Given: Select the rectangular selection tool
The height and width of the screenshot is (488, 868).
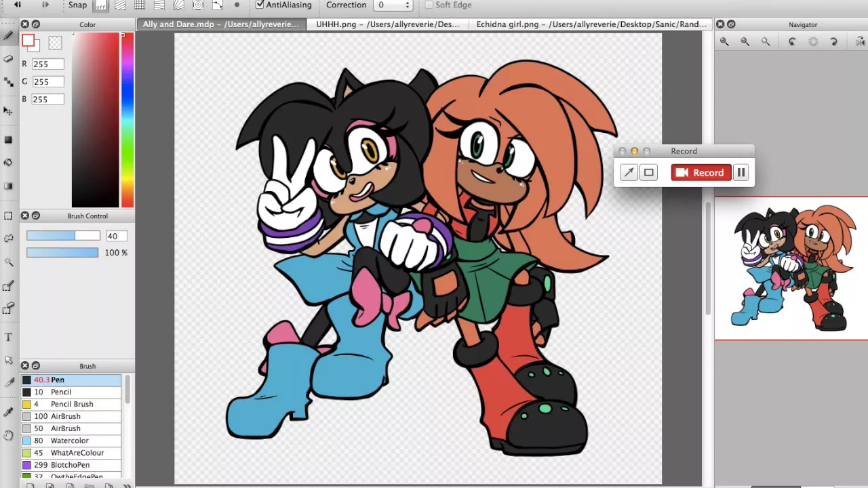Looking at the screenshot, I should tap(8, 216).
